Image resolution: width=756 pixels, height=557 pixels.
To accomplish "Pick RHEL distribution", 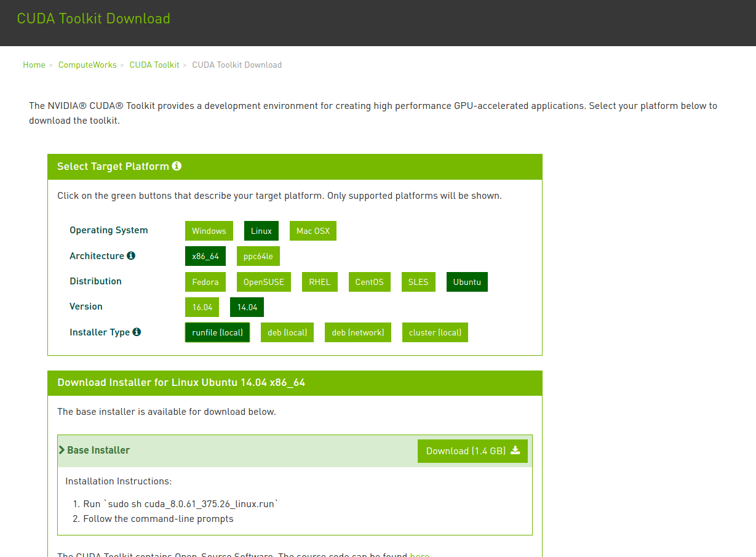I will [x=320, y=282].
